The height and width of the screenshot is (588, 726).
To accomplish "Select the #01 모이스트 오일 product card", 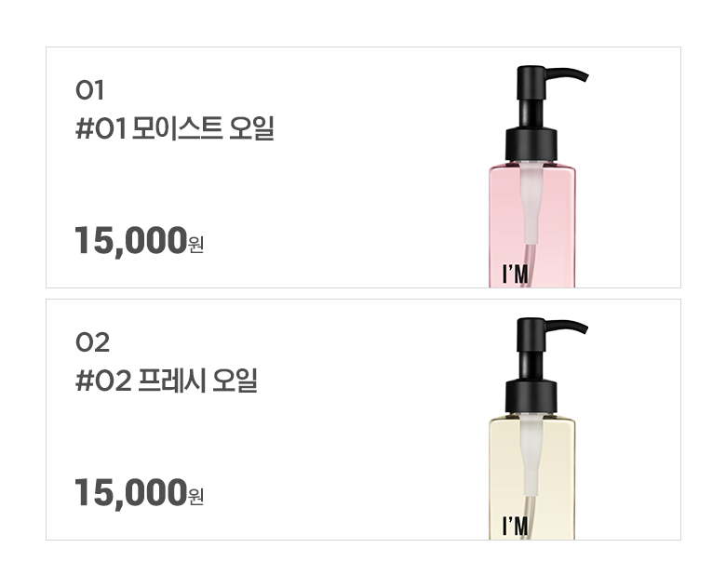I will [x=363, y=167].
